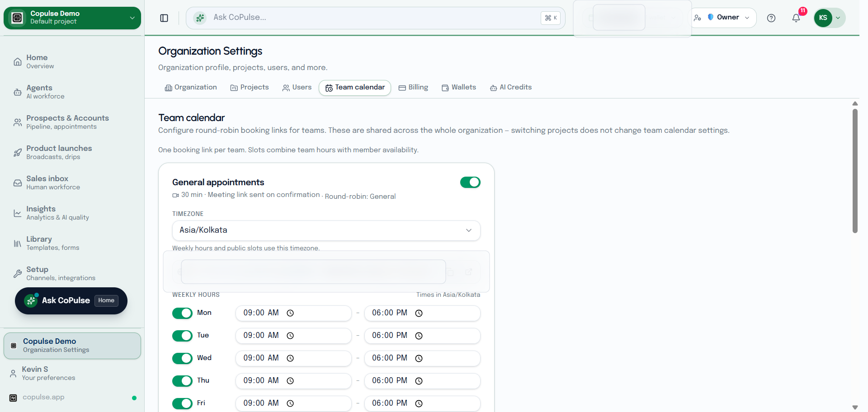Click the Product launches rocket icon
This screenshot has width=868, height=412.
(x=18, y=153)
